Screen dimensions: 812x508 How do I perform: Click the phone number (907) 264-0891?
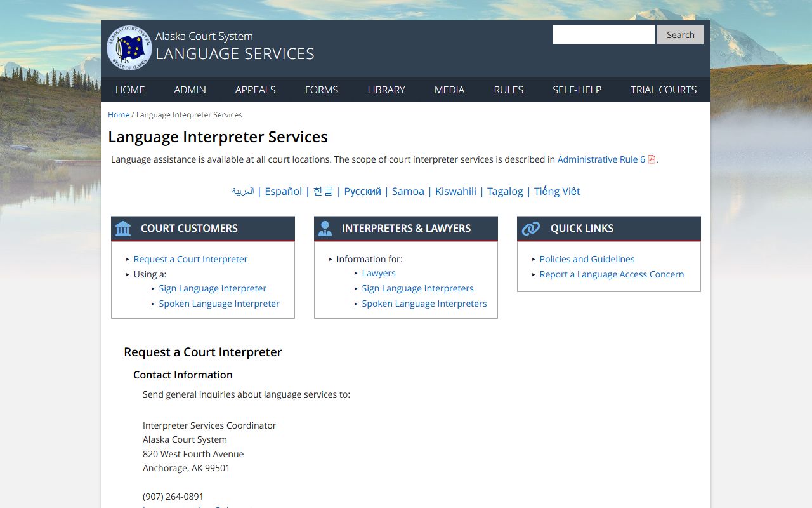pyautogui.click(x=173, y=497)
